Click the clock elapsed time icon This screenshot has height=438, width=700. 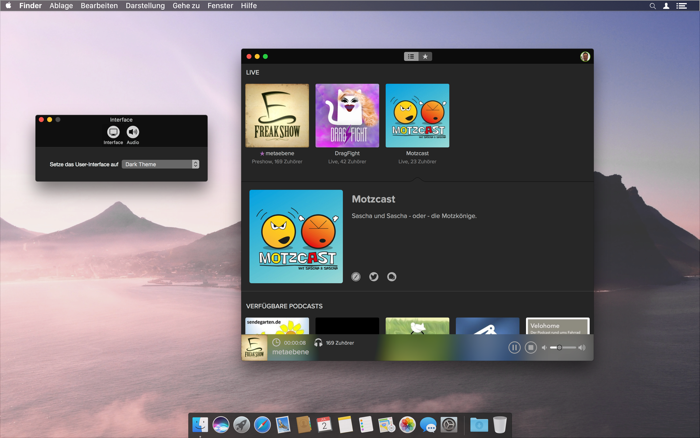[x=276, y=342]
